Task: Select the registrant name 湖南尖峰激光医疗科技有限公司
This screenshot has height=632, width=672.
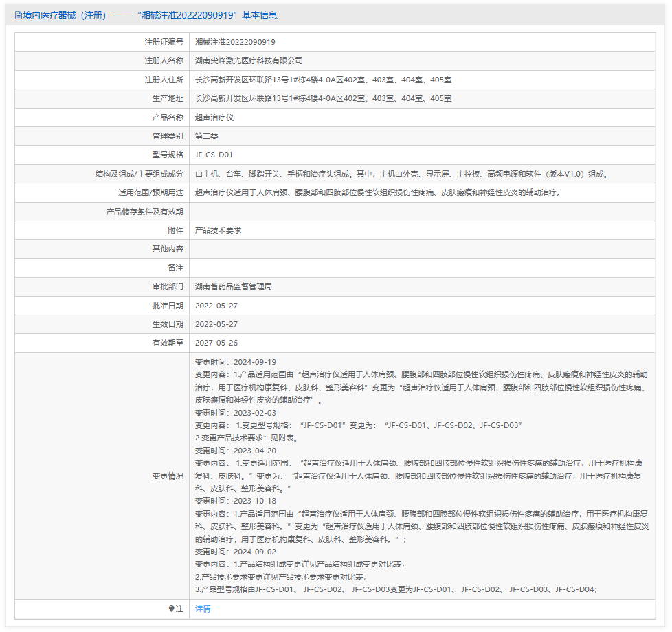Action: (249, 60)
